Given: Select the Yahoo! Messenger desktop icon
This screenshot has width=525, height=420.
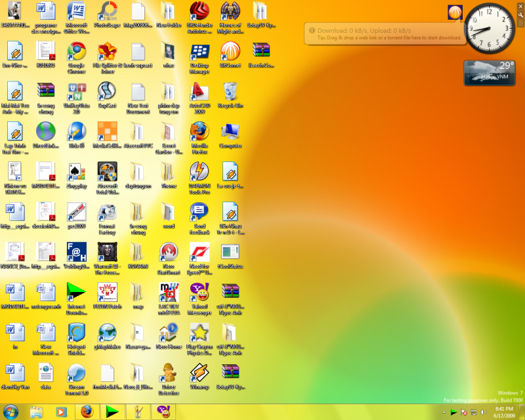Looking at the screenshot, I should pos(199,291).
